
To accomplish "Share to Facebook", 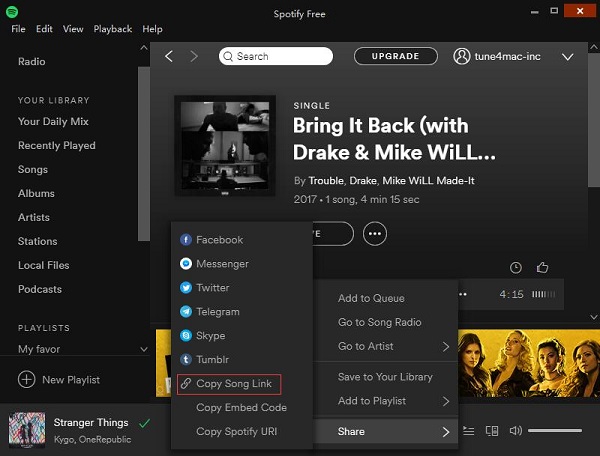I will coord(211,240).
